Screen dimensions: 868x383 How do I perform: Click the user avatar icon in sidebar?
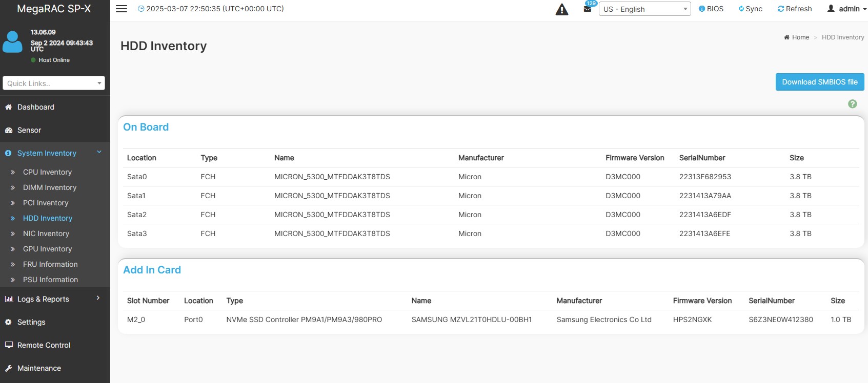tap(12, 42)
